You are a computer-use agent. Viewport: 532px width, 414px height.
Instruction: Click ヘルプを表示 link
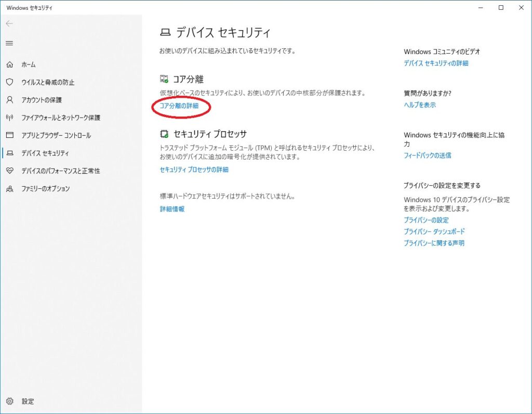(x=420, y=105)
